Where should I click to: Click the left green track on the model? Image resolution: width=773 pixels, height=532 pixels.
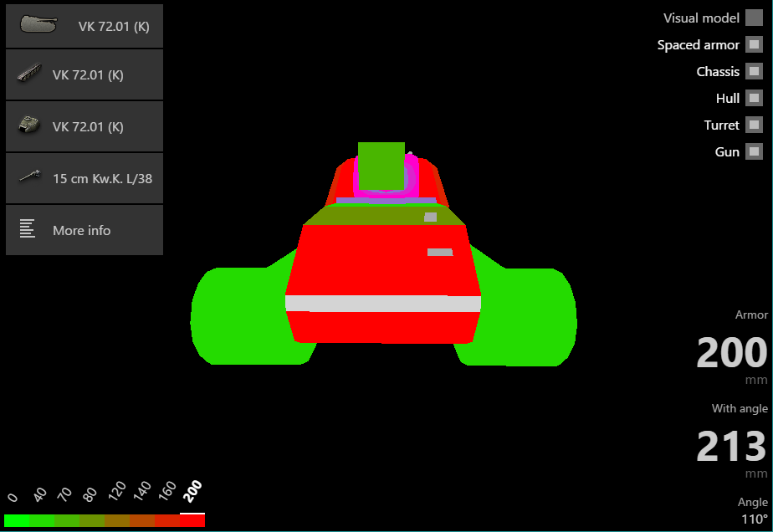247,318
